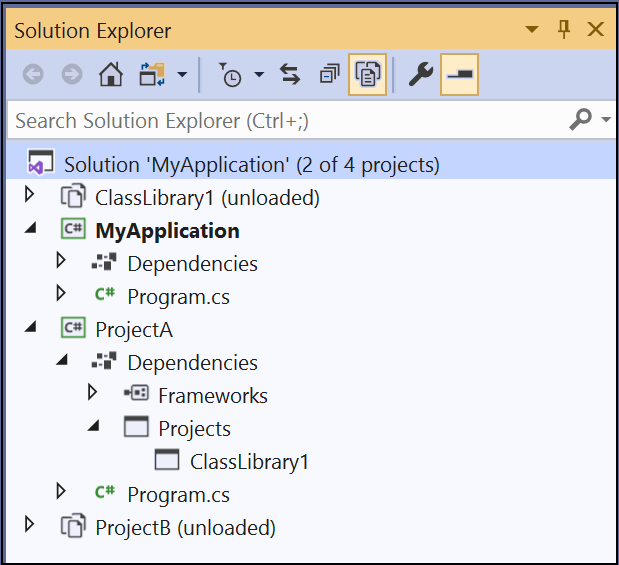Viewport: 619px width, 565px height.
Task: Select the ProjectA project
Action: (x=134, y=330)
